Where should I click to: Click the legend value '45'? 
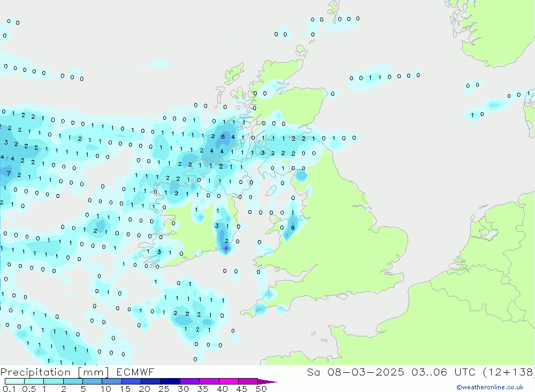pos(242,389)
